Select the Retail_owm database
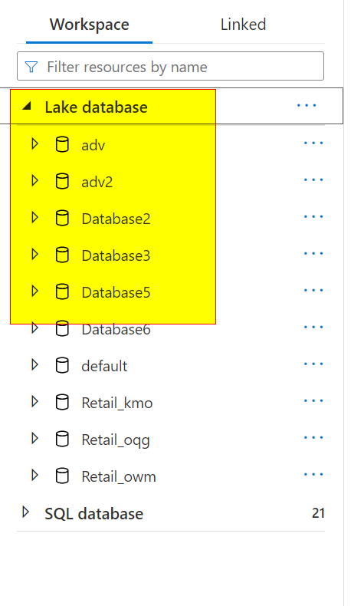This screenshot has height=606, width=364. tap(119, 476)
